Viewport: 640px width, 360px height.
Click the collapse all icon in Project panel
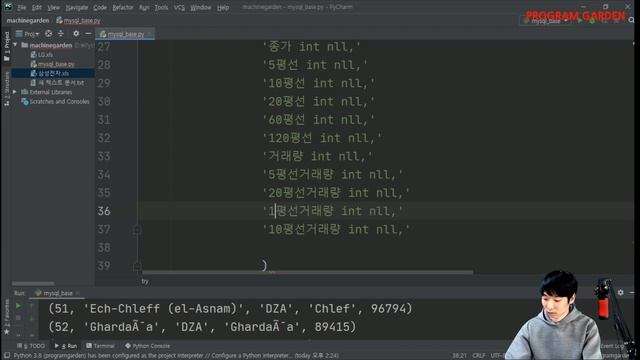(61, 33)
